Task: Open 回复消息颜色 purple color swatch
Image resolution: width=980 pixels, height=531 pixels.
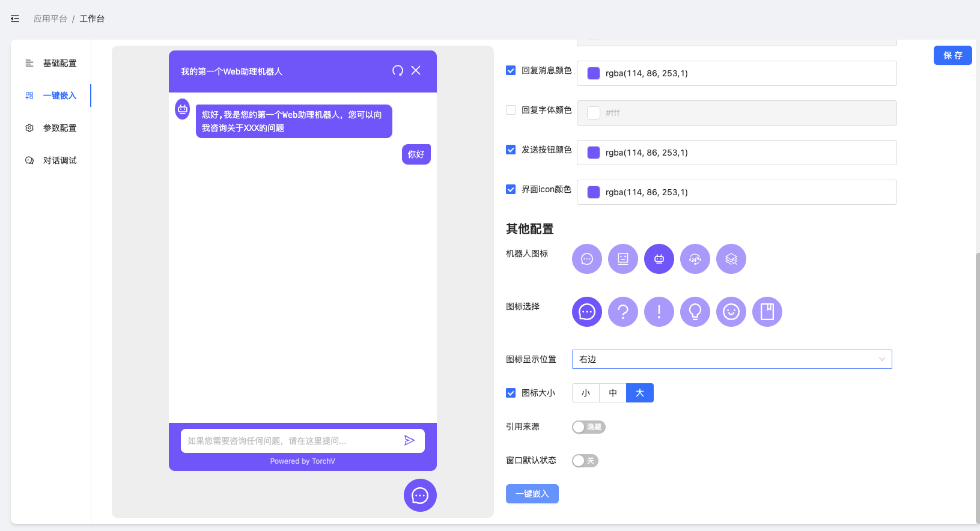Action: click(594, 73)
